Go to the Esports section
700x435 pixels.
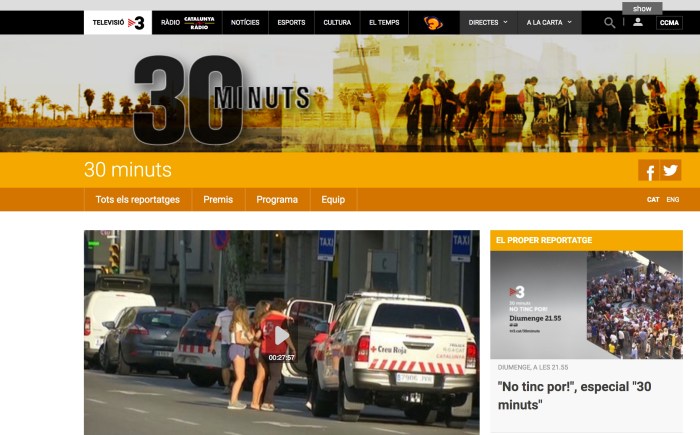pyautogui.click(x=291, y=22)
